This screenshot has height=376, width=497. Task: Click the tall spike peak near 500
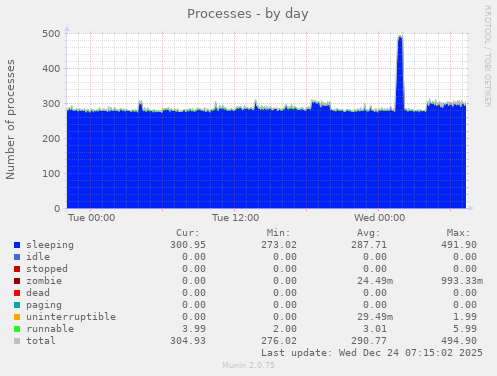[x=400, y=37]
